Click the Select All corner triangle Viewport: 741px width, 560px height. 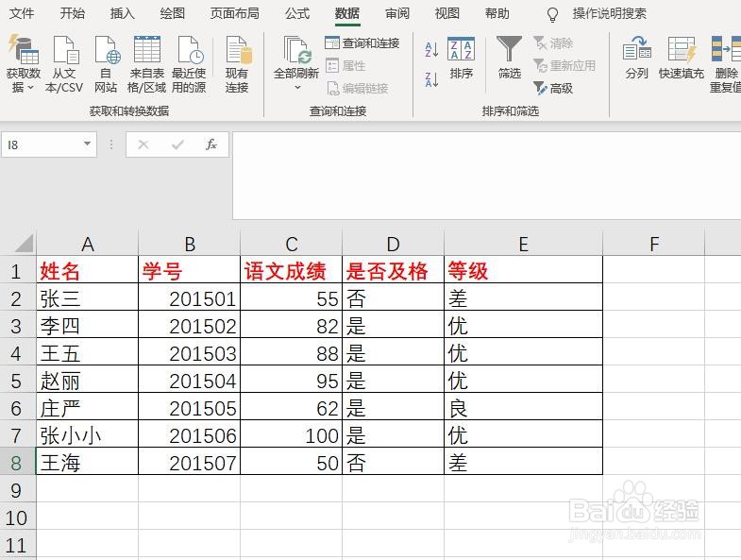coord(24,243)
